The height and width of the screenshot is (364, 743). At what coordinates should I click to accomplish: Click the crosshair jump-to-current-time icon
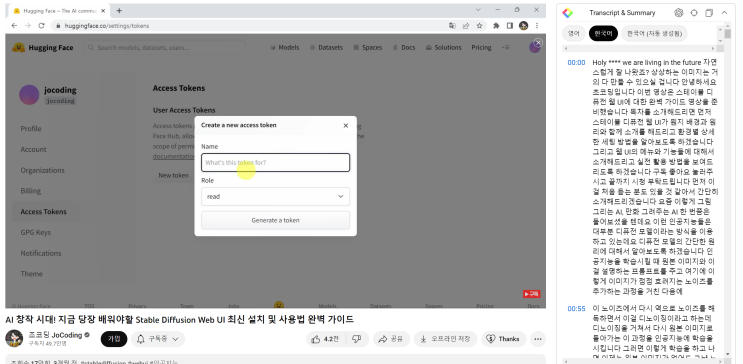coord(694,13)
